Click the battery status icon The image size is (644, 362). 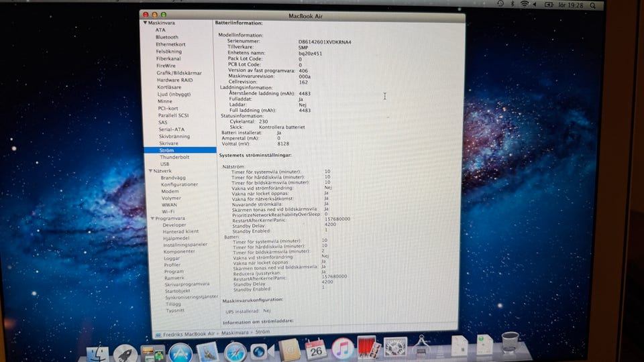tap(549, 5)
